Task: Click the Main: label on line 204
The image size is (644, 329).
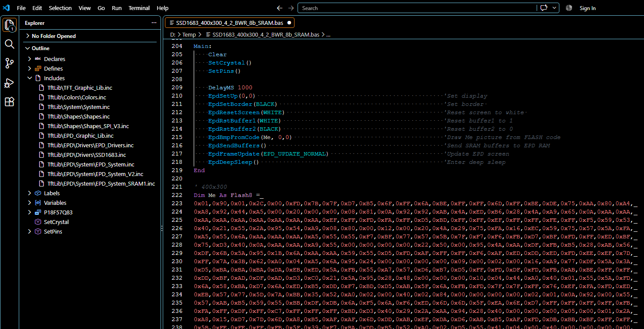Action: (203, 46)
